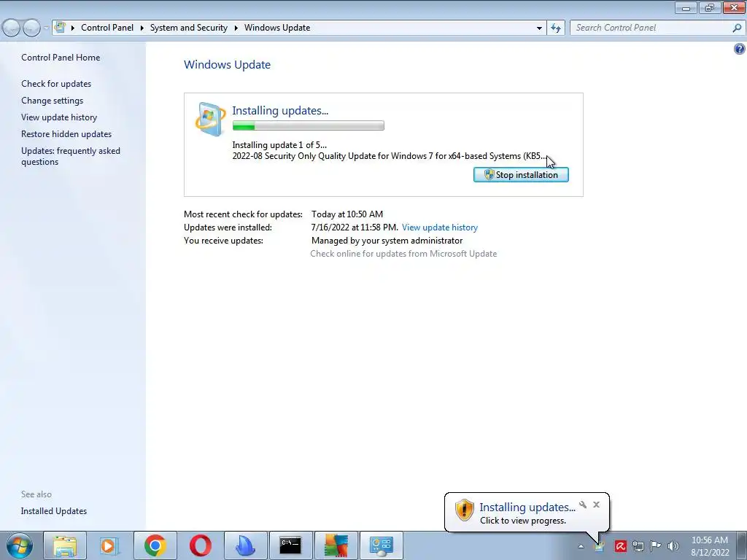Click Check online for updates from Microsoft Update
Viewport: 747px width, 560px height.
(403, 254)
